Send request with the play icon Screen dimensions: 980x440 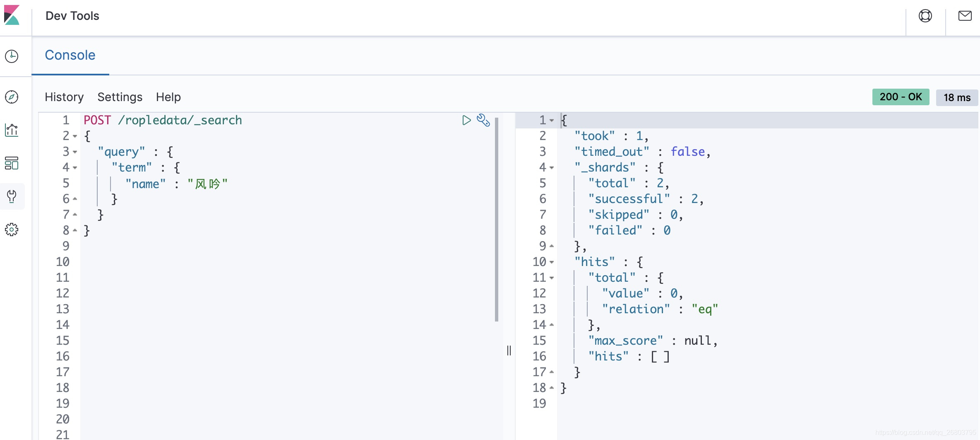[466, 120]
